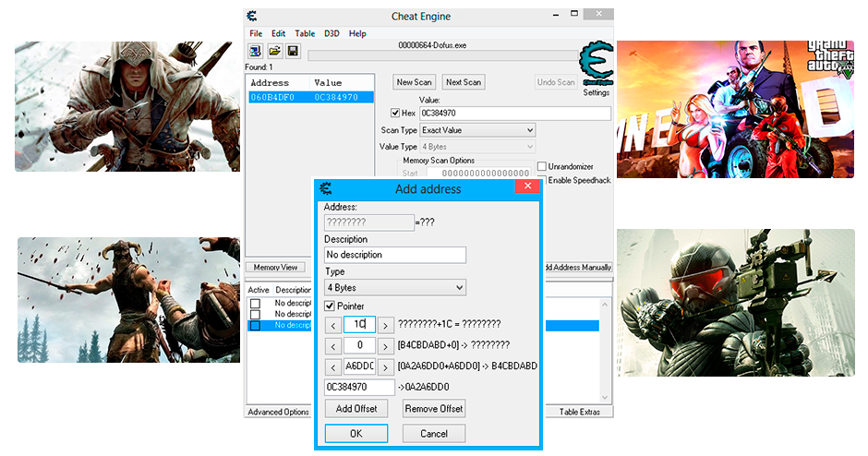Click the Address column header
Screen dimensions: 868x456
pyautogui.click(x=279, y=82)
